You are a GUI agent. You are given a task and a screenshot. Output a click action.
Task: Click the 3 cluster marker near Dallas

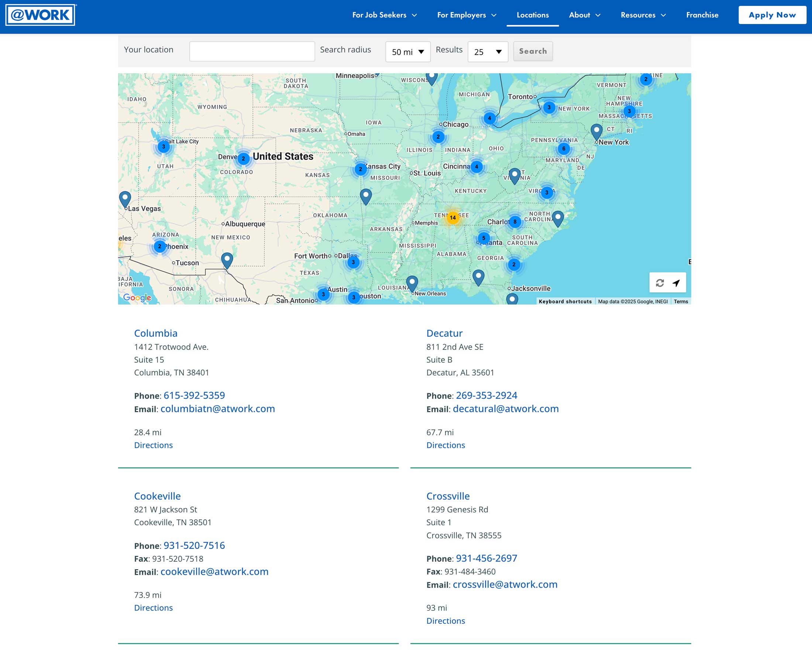point(353,262)
